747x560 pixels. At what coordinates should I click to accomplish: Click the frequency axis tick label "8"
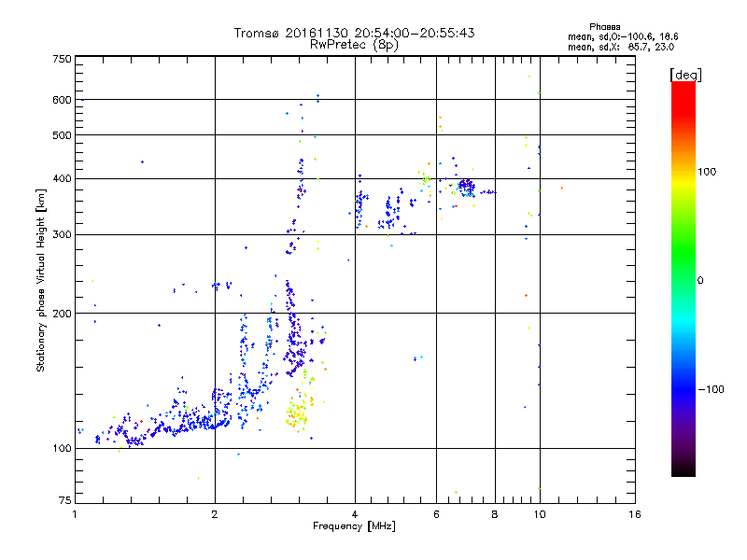pyautogui.click(x=495, y=514)
